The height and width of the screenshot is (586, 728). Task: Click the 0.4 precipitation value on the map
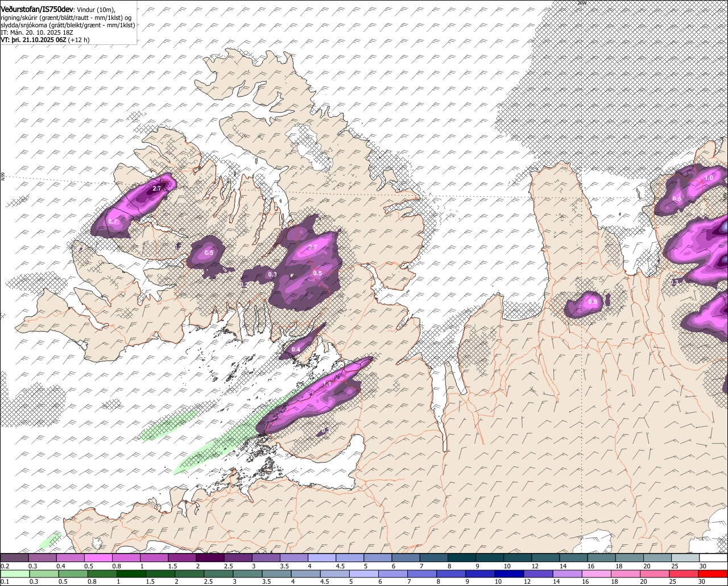click(296, 349)
